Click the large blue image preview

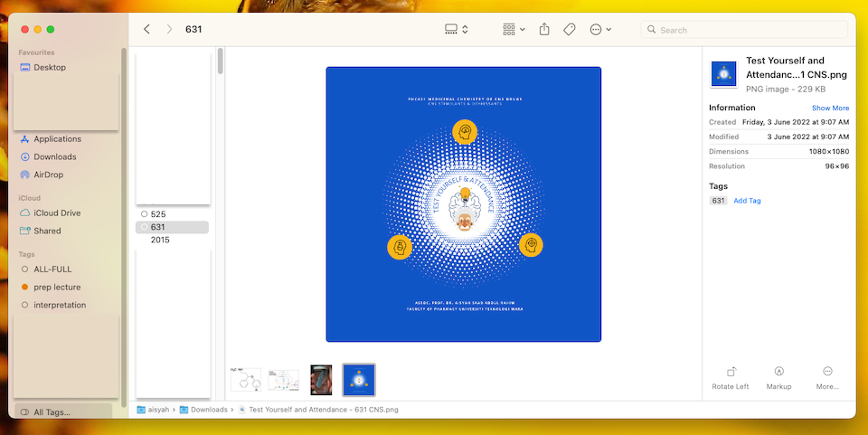click(x=463, y=204)
